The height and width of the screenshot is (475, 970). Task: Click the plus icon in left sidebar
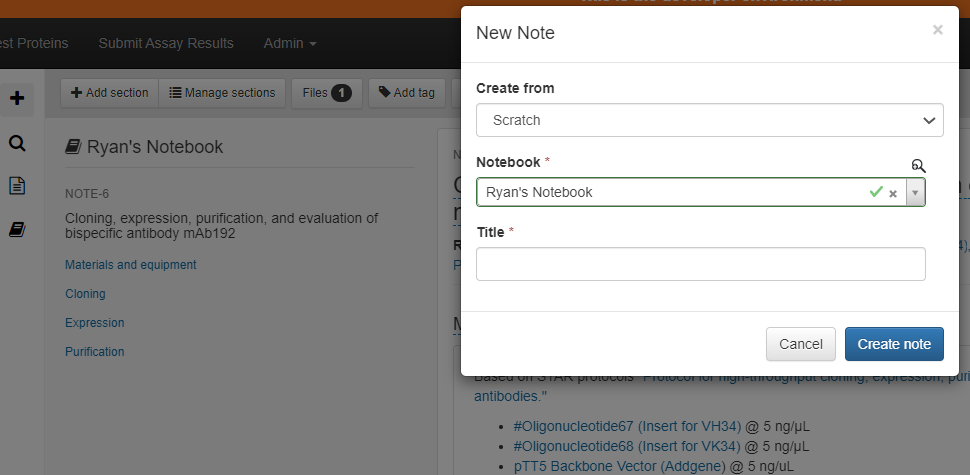(x=17, y=99)
